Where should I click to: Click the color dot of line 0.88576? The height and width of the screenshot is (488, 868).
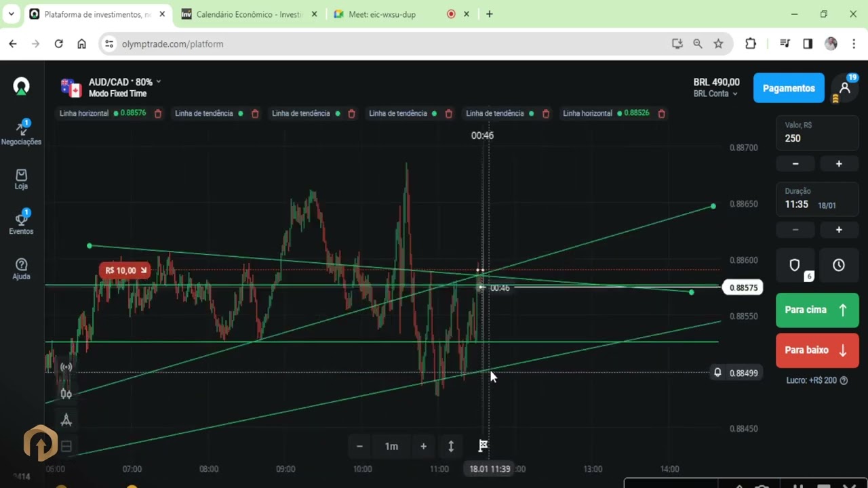coord(116,113)
